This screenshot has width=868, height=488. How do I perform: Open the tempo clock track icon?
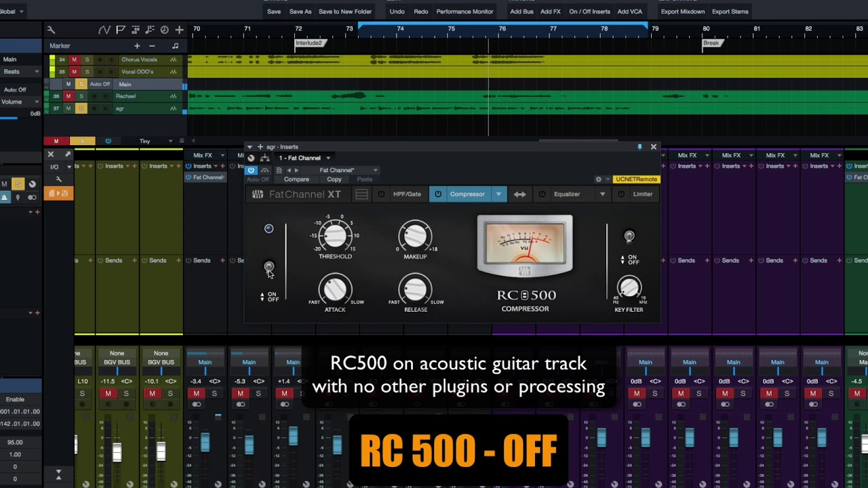click(164, 30)
